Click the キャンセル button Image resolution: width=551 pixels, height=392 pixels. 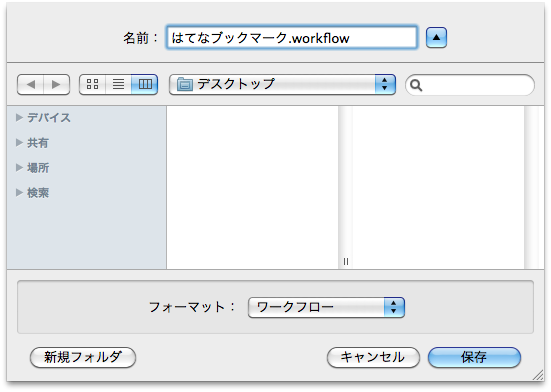pos(373,357)
